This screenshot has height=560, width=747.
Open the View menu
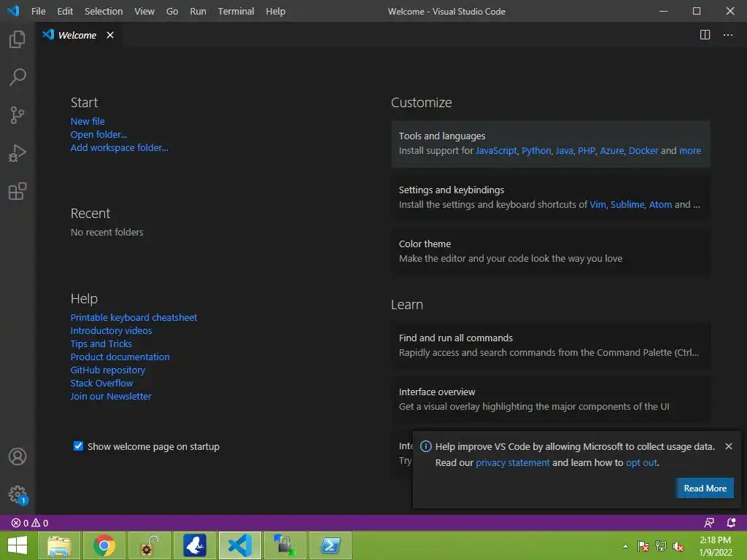(144, 11)
